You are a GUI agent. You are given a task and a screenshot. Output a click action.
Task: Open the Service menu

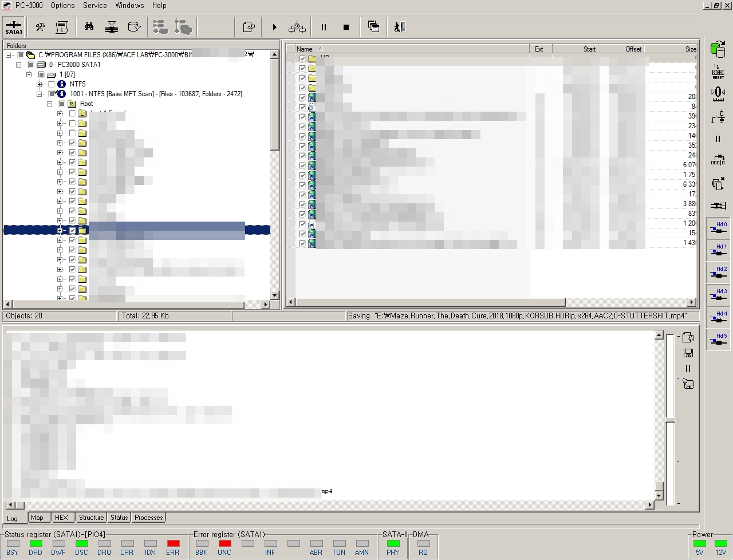tap(95, 5)
